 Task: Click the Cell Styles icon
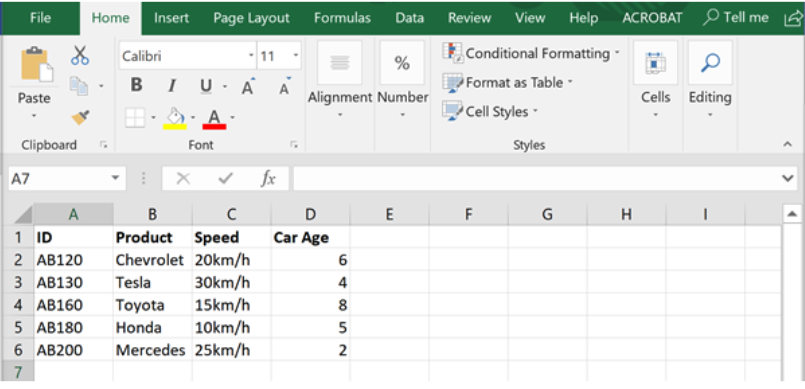coord(452,111)
